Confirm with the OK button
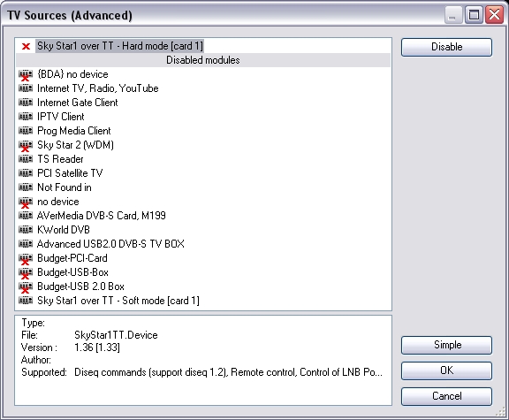This screenshot has width=509, height=420. click(446, 370)
